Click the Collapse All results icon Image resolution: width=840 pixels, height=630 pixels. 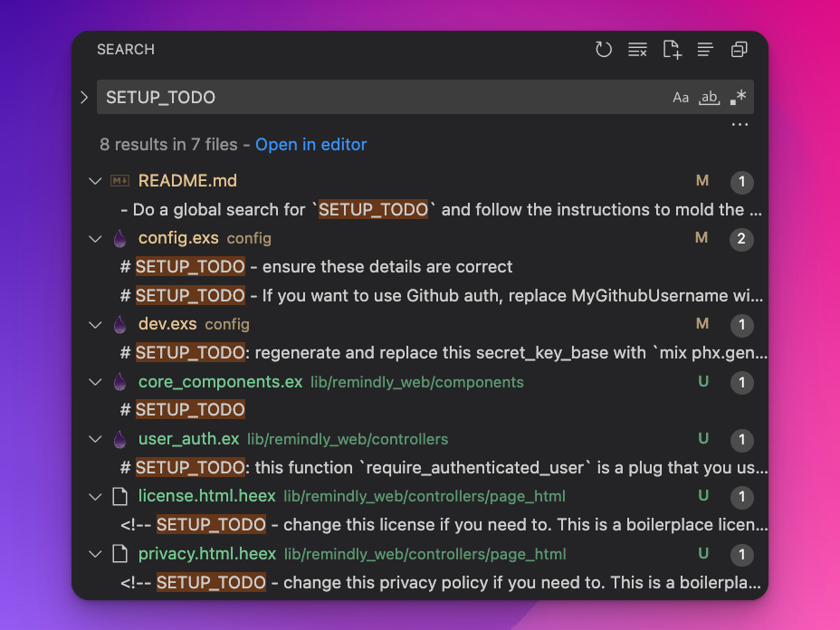[740, 50]
